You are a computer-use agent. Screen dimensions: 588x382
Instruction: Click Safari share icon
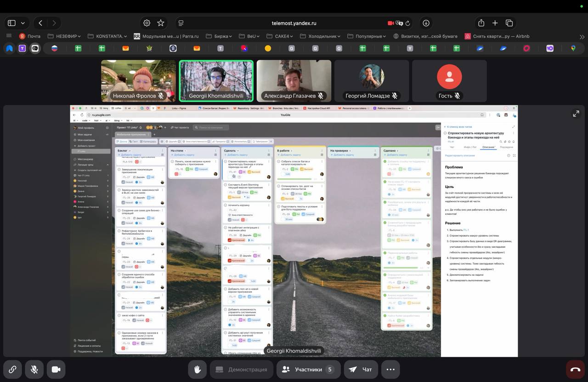[x=481, y=23]
